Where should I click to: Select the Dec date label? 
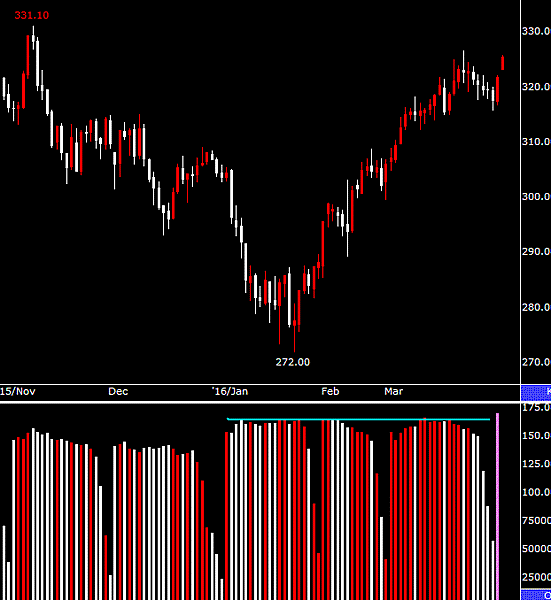(118, 391)
